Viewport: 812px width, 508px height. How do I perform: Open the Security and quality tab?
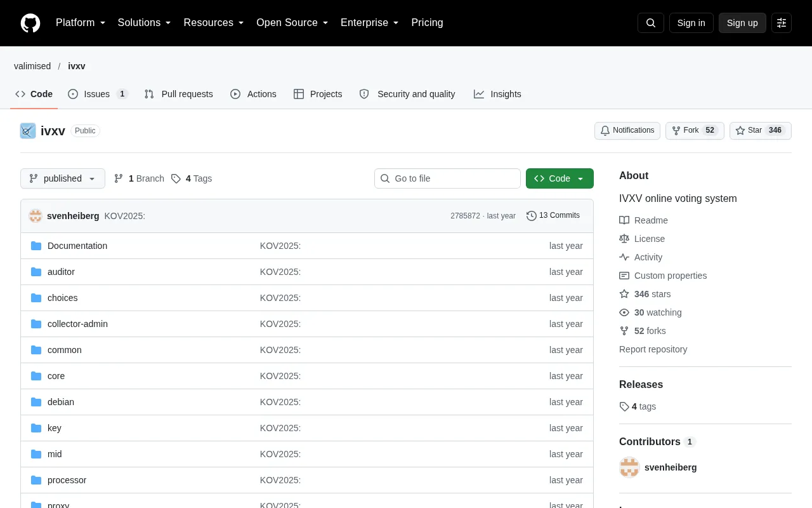click(407, 94)
